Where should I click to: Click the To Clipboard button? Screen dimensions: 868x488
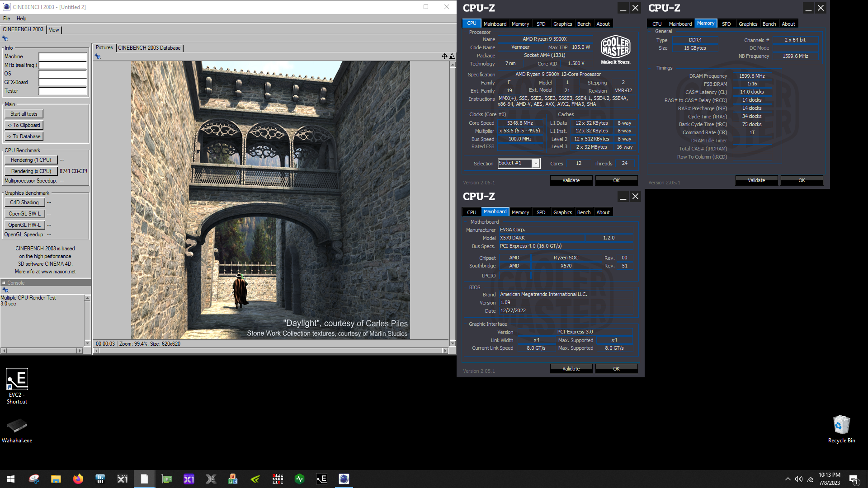click(24, 125)
